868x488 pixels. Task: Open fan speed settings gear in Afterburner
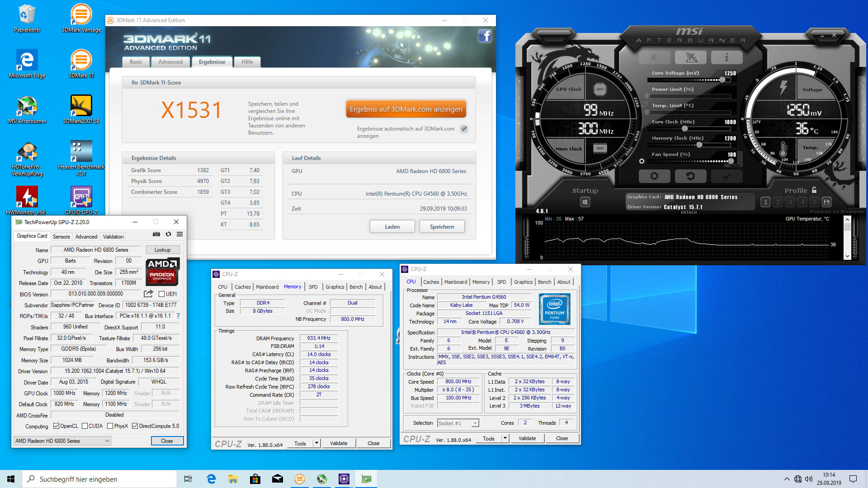[642, 161]
